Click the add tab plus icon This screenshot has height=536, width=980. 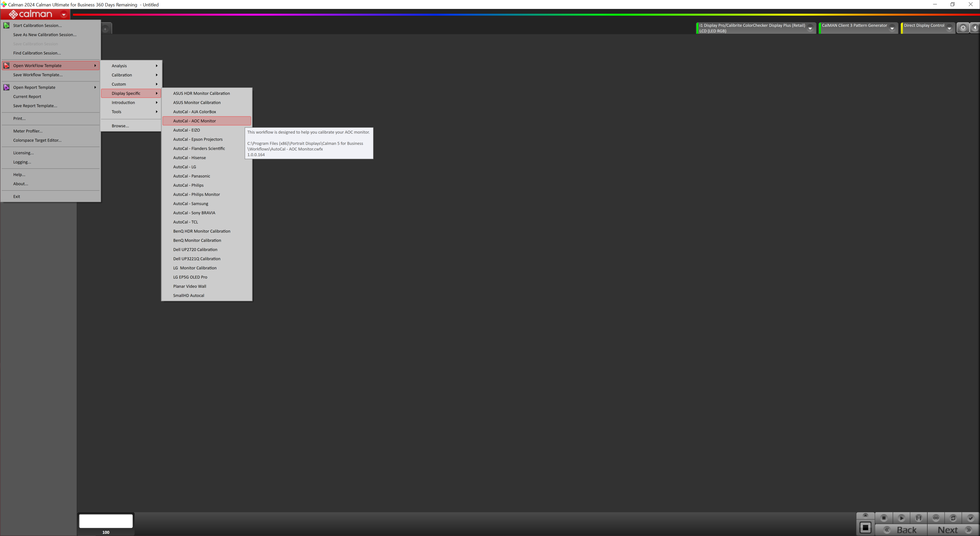click(x=105, y=29)
